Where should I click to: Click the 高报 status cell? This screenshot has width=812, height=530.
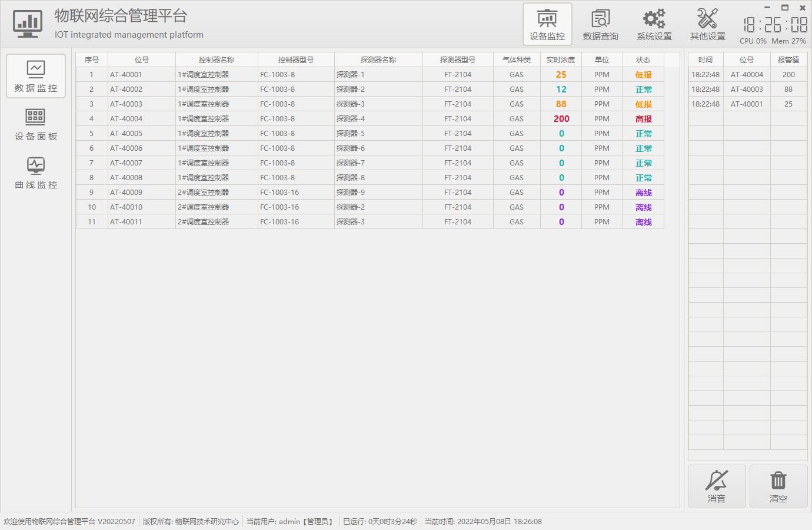pyautogui.click(x=643, y=119)
